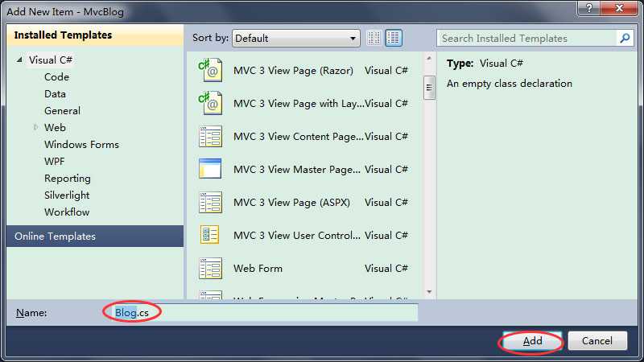Select the Data category
The height and width of the screenshot is (362, 644).
pos(55,94)
